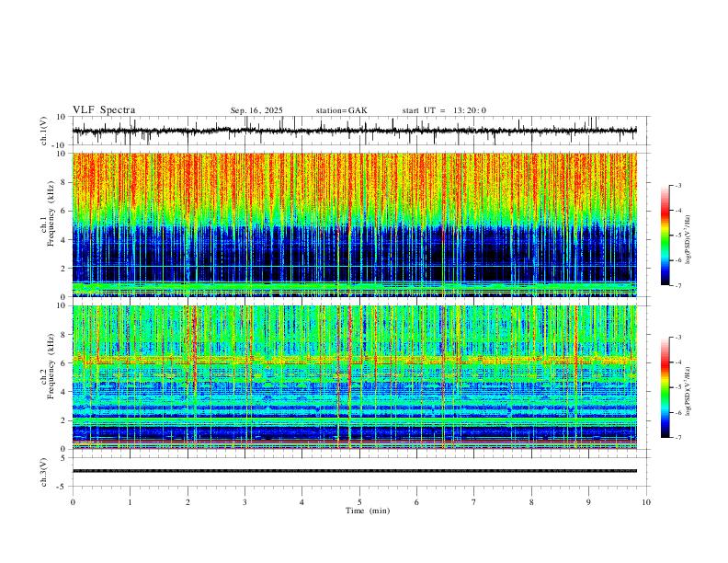Click the "2" kHz tick on ch.2 spectrogram
Screen dimensions: 728x563
pyautogui.click(x=64, y=420)
